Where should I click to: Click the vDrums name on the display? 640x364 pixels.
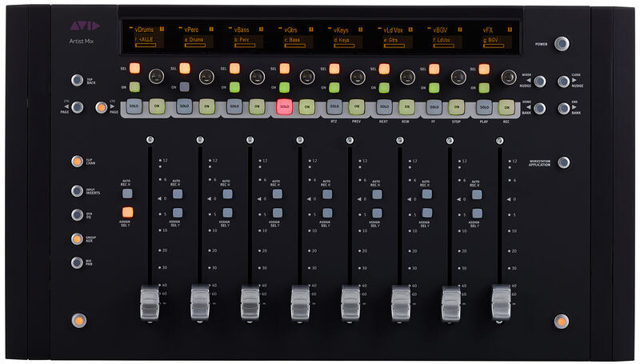tap(144, 30)
